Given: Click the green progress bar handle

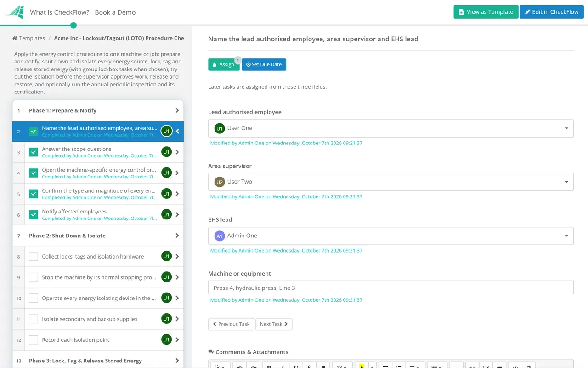Looking at the screenshot, I should (x=73, y=25).
